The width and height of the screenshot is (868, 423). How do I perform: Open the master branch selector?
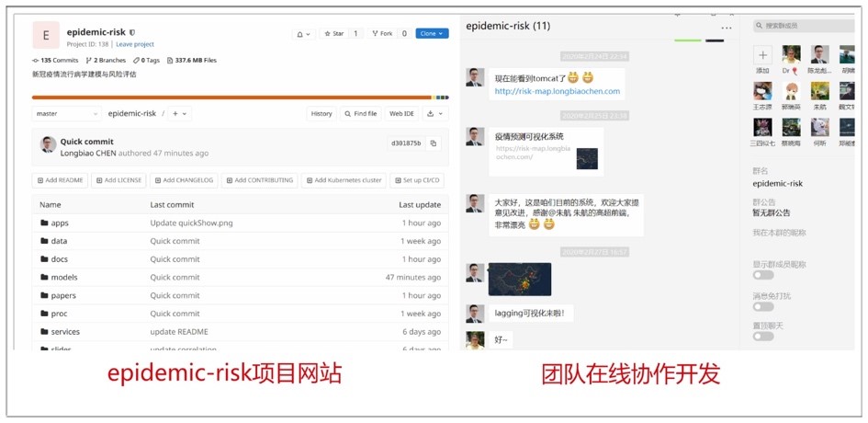coord(66,114)
